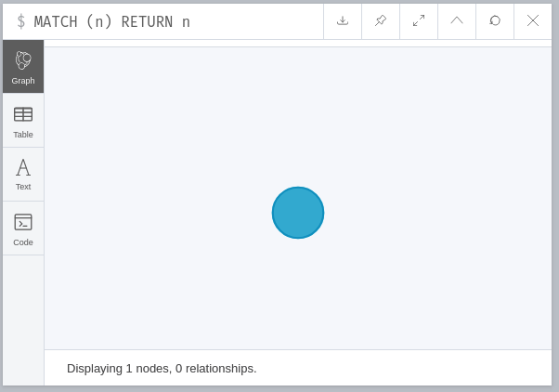The height and width of the screenshot is (392, 559).
Task: Switch to Table view tab
Action: [23, 121]
